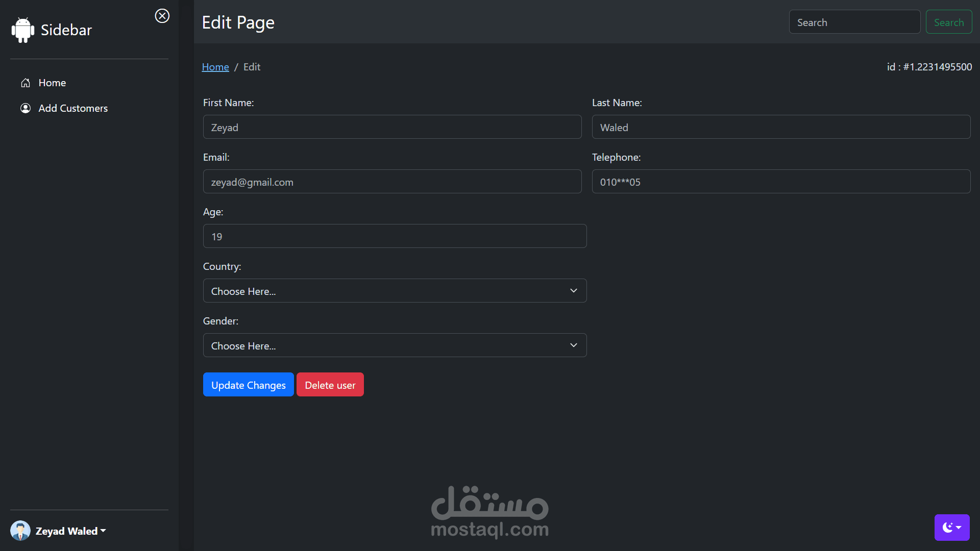
Task: Click the green Search button
Action: (x=948, y=22)
